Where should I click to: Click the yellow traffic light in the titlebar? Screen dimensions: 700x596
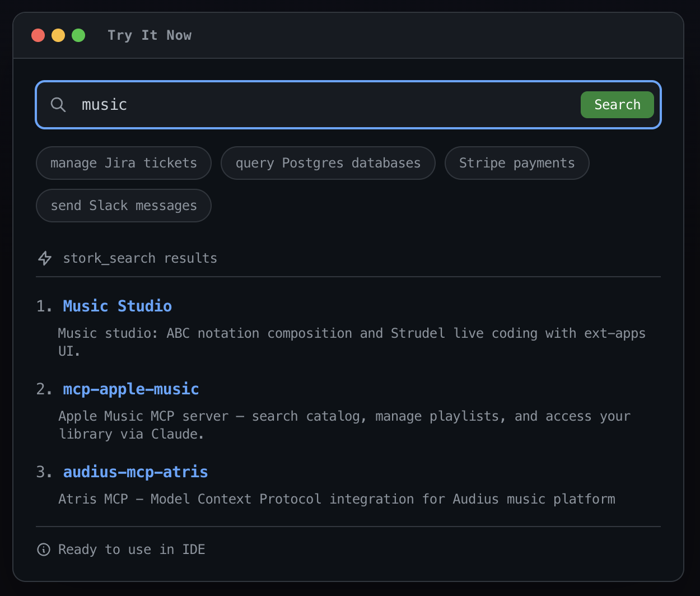pyautogui.click(x=58, y=35)
